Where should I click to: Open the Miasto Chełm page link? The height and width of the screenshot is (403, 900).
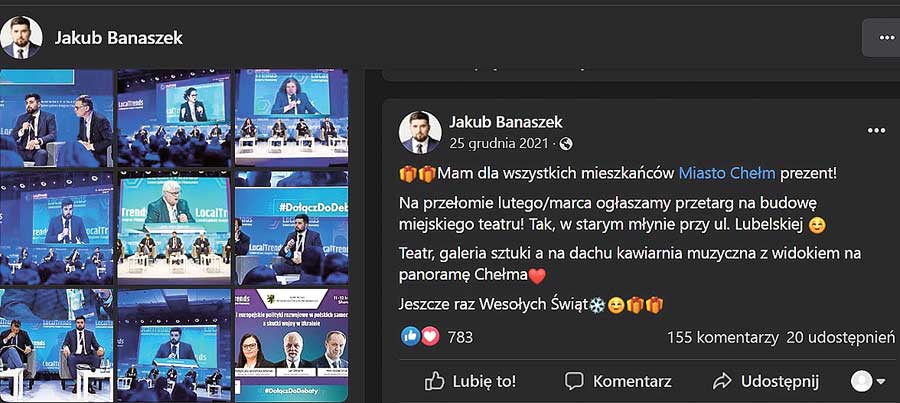727,173
